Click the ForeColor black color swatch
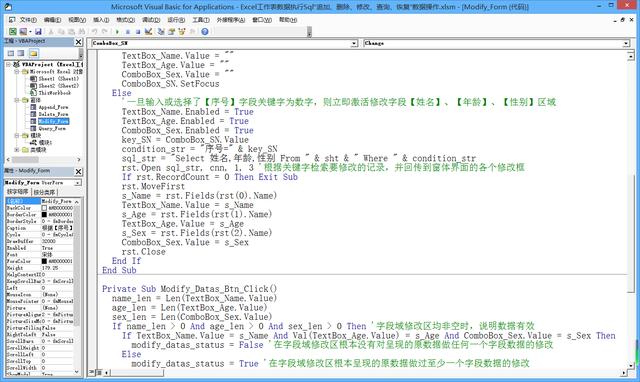This screenshot has width=640, height=382. pos(44,261)
